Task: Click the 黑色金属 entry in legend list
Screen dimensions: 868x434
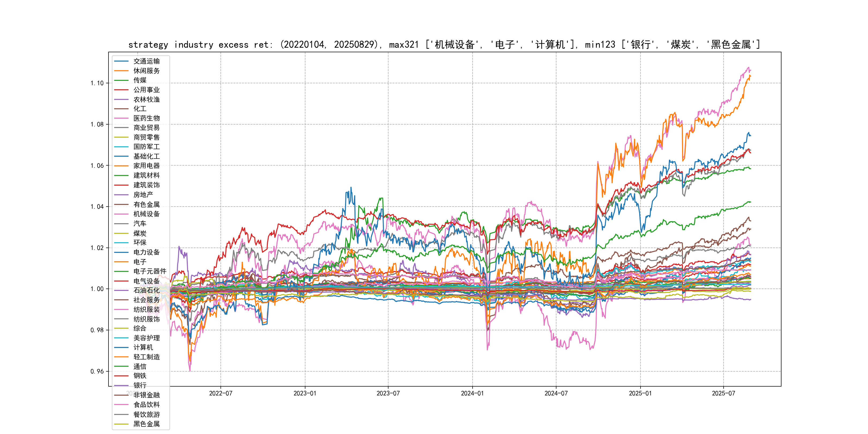Action: [x=146, y=424]
